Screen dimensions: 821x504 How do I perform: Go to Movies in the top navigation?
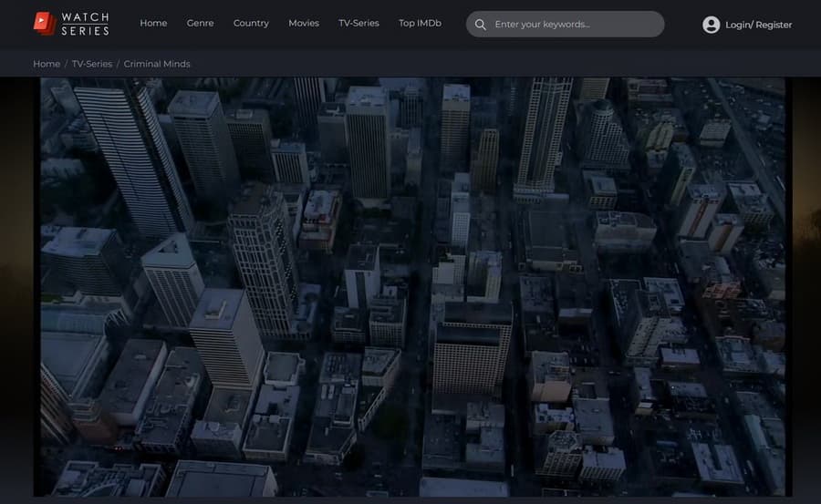coord(304,24)
